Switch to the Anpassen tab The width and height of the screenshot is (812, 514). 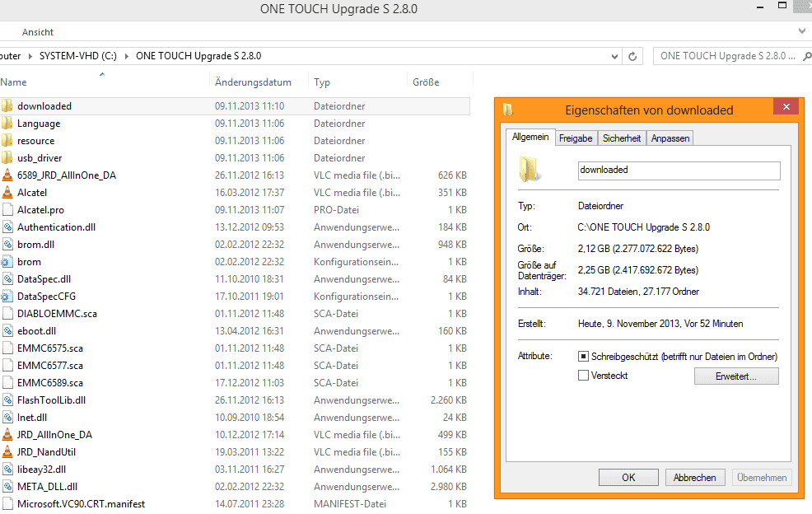[670, 138]
